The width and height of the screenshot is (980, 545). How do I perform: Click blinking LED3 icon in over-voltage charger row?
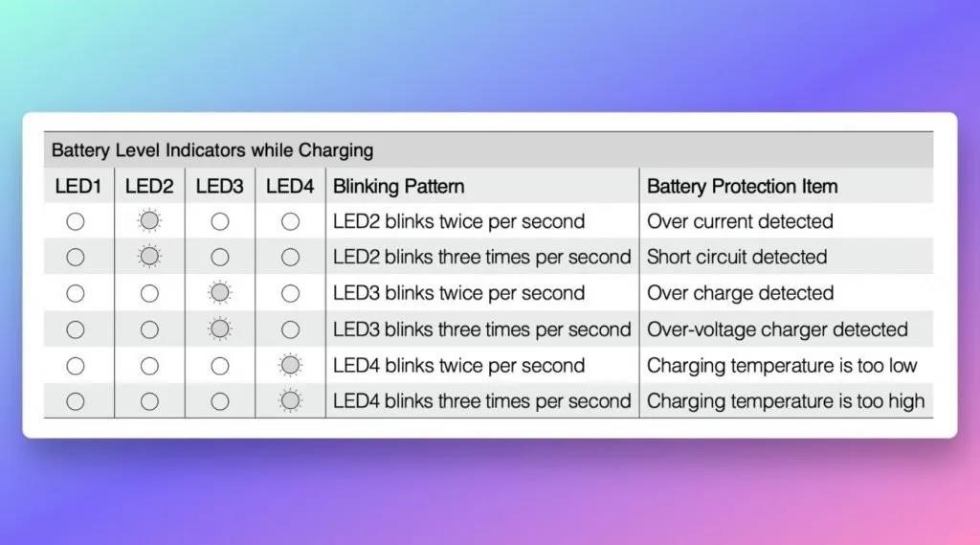click(x=220, y=329)
